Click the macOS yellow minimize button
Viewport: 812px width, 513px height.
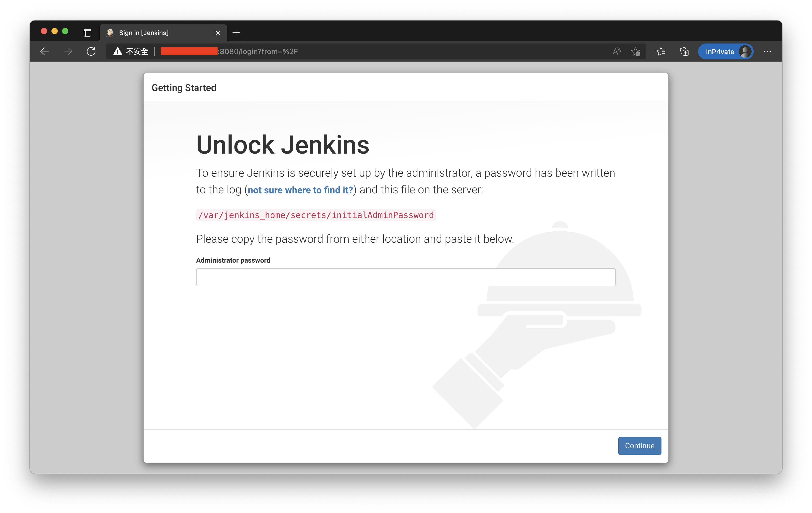pyautogui.click(x=55, y=31)
